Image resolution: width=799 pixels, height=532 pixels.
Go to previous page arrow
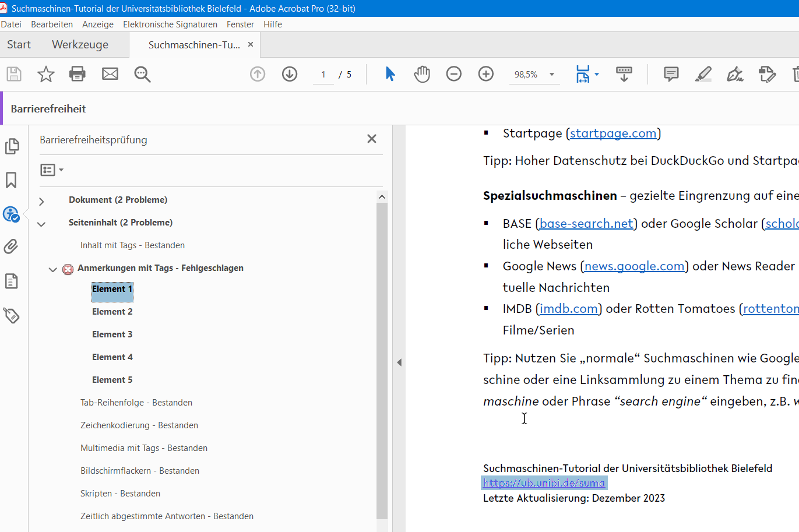click(258, 74)
